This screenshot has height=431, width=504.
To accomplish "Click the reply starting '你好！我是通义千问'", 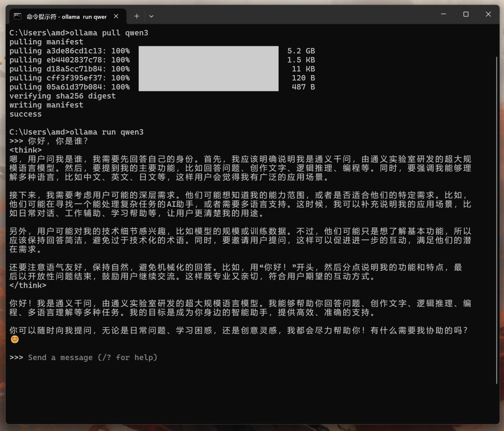I will coord(240,308).
